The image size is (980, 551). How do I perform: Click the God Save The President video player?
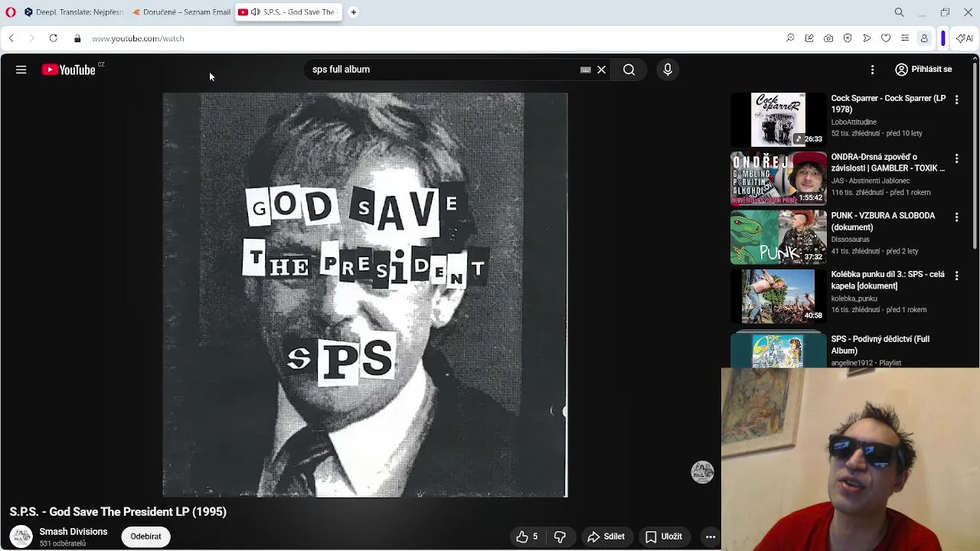(x=365, y=295)
